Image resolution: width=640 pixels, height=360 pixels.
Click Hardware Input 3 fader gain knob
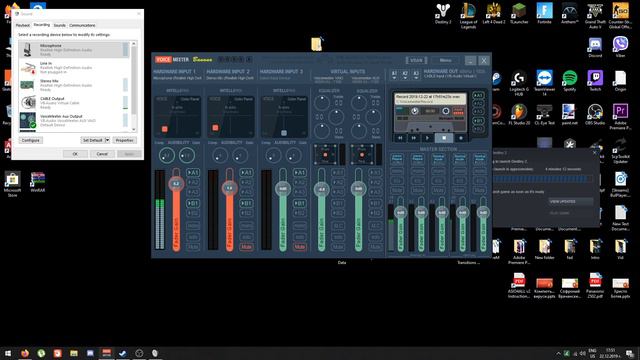coord(282,189)
